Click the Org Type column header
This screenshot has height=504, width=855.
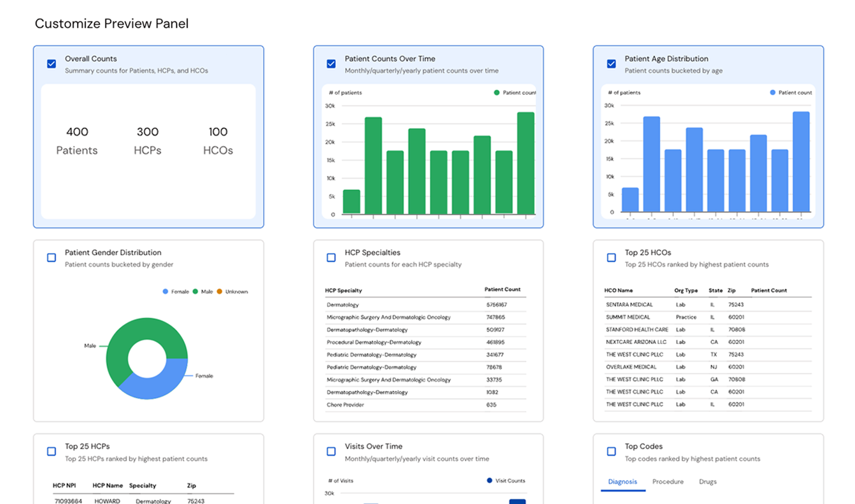point(686,290)
